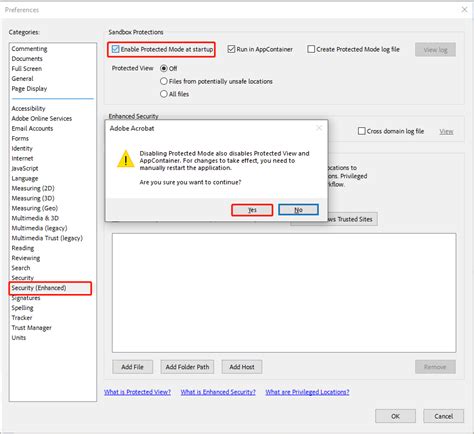Screen dimensions: 474x434
Task: Click Add File button
Action: pos(132,367)
